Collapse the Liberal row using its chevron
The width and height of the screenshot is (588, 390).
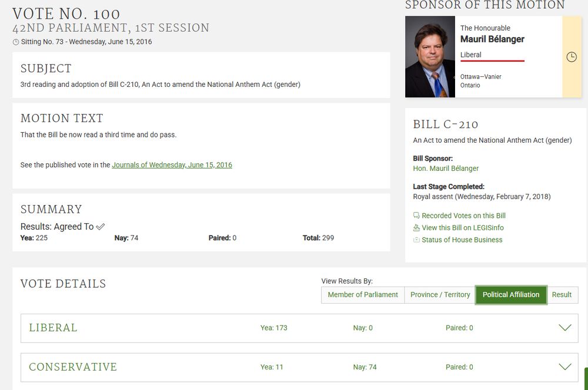coord(565,328)
